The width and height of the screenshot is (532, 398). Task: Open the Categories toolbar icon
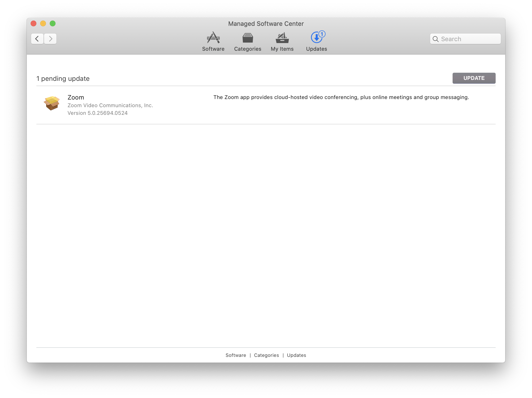[248, 38]
